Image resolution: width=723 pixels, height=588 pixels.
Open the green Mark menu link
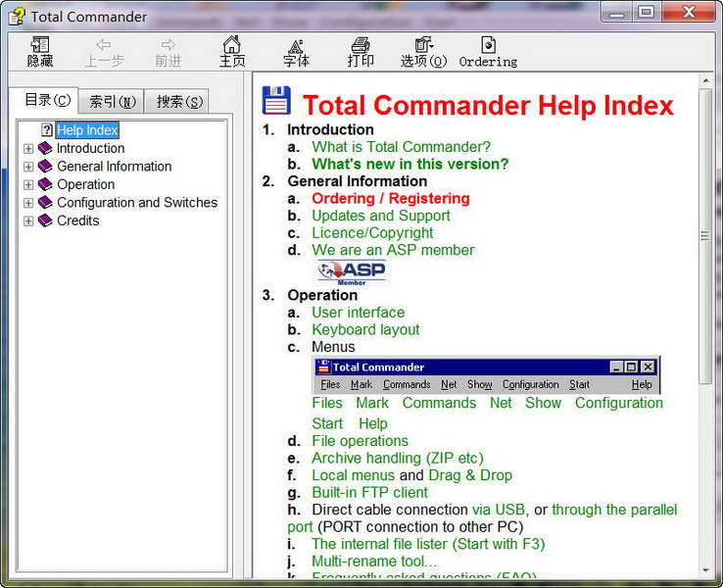[x=372, y=403]
